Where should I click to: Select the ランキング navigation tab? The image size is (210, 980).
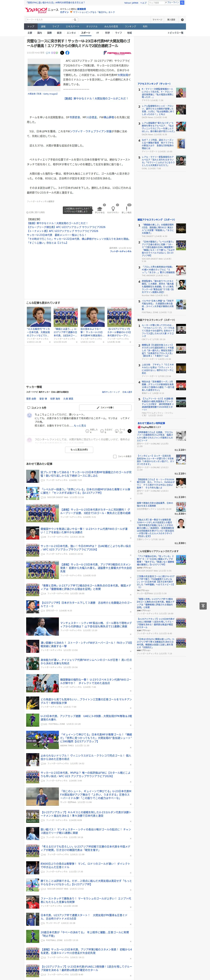130,26
